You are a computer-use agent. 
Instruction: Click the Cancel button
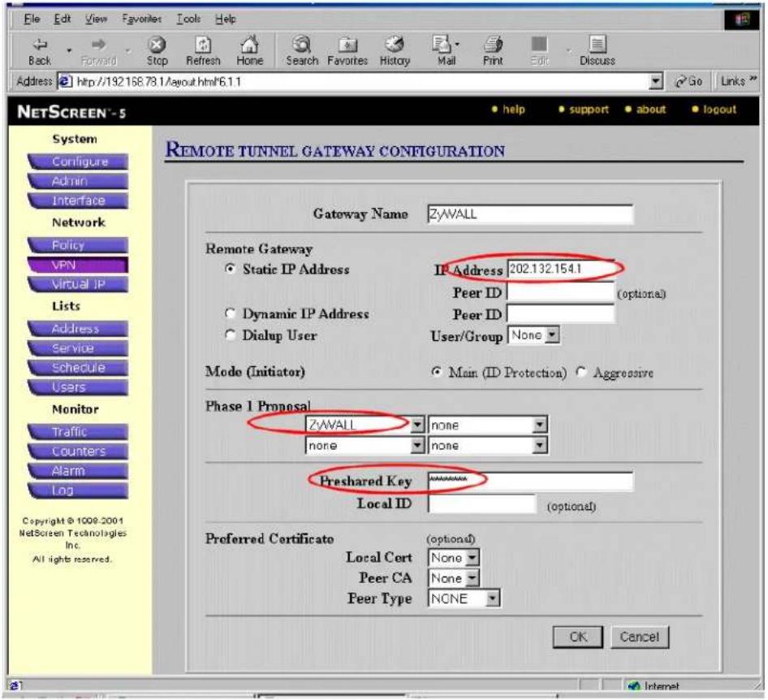(x=640, y=637)
